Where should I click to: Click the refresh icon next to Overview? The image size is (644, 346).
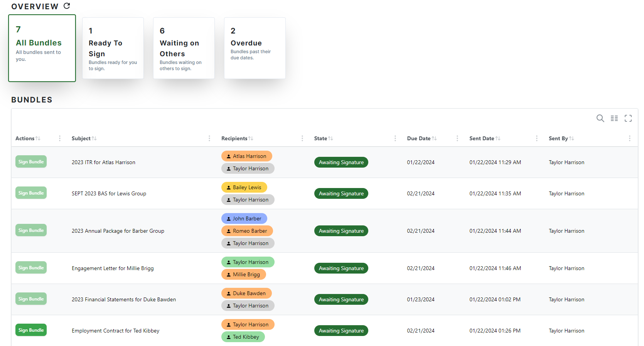coord(67,6)
